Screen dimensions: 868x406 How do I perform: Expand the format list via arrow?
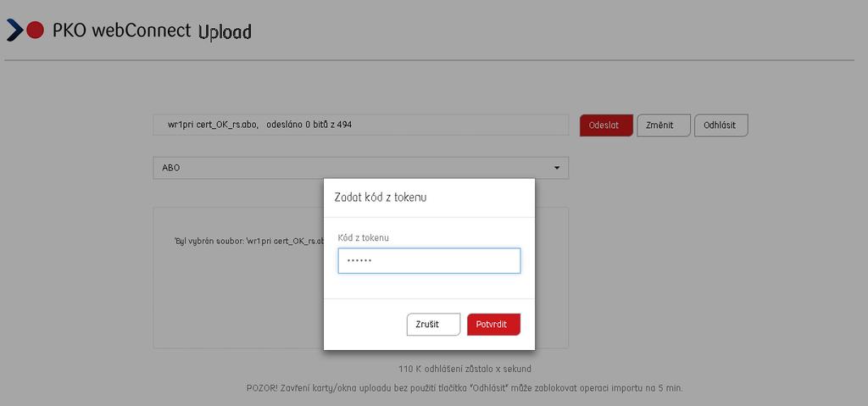[x=557, y=168]
